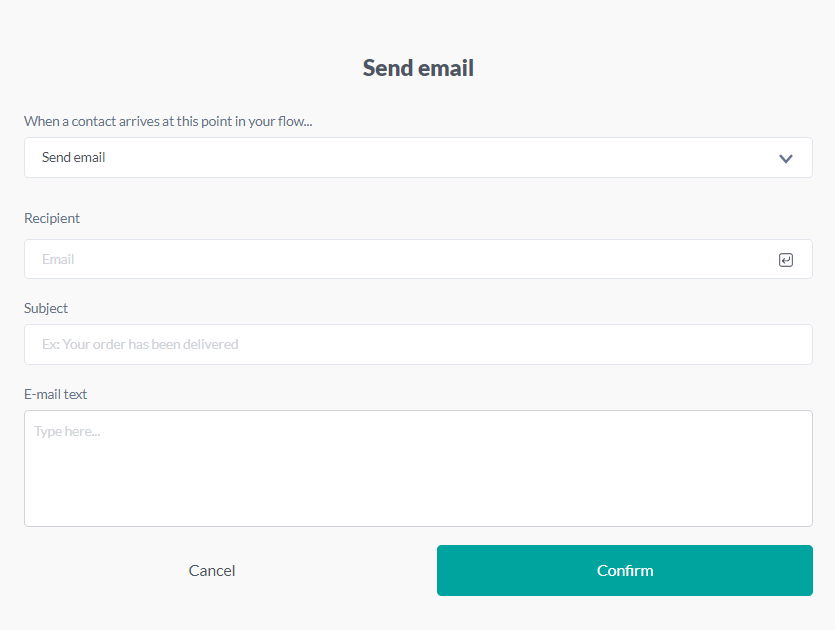
Task: Click the chevron arrow of action dropdown
Action: pos(786,158)
